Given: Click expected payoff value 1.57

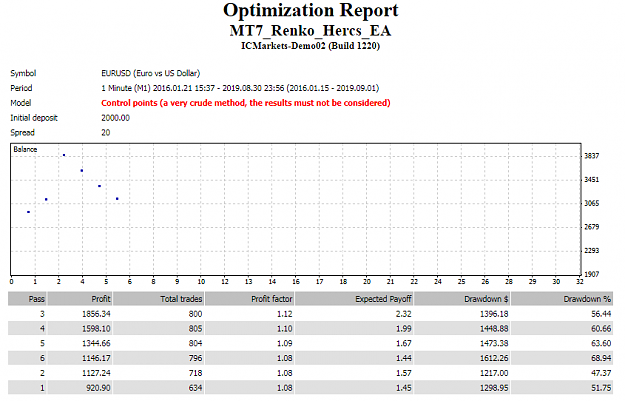Looking at the screenshot, I should [403, 373].
